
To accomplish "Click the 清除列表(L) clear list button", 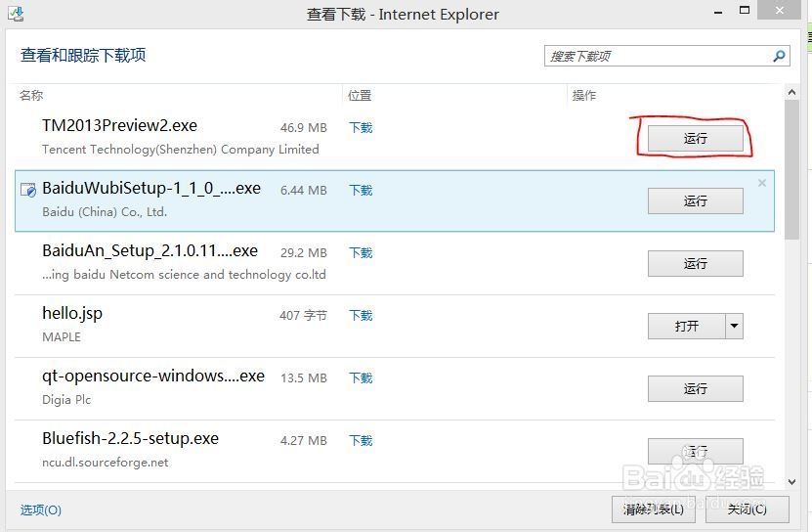I will tap(654, 510).
